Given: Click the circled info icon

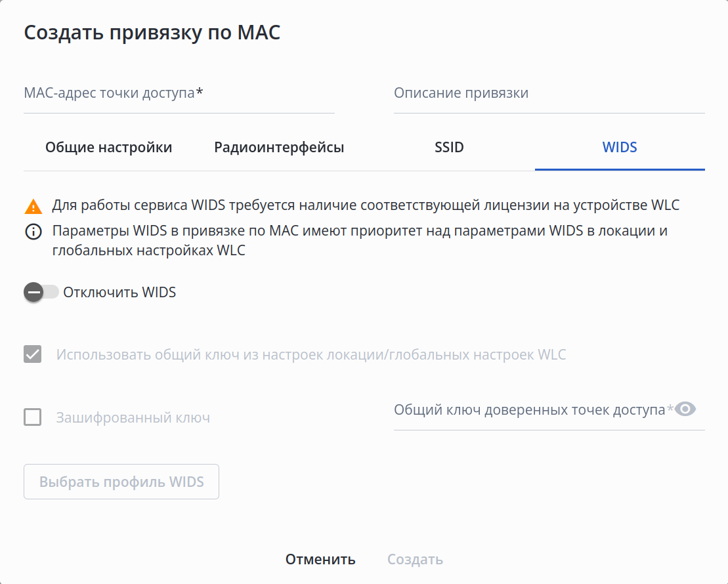Looking at the screenshot, I should tap(33, 232).
